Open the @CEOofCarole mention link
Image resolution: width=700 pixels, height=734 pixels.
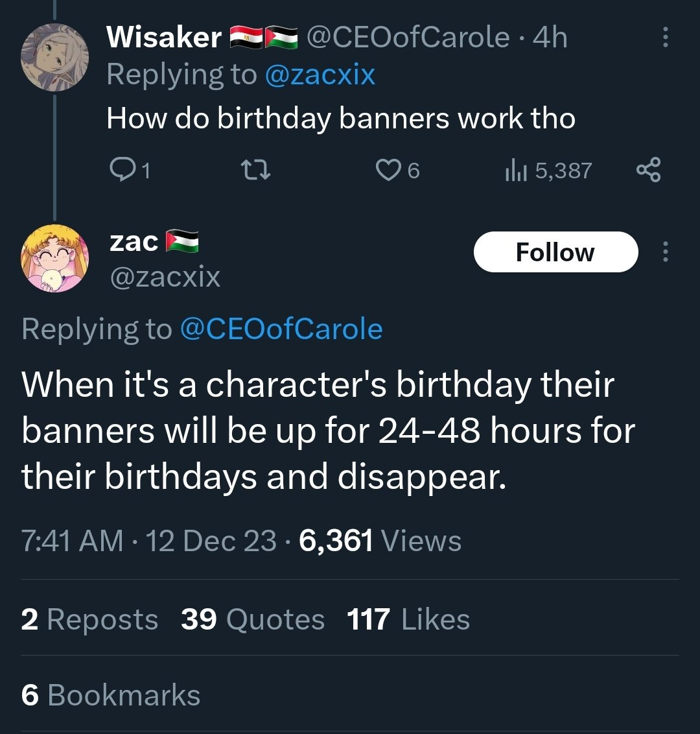(x=281, y=329)
